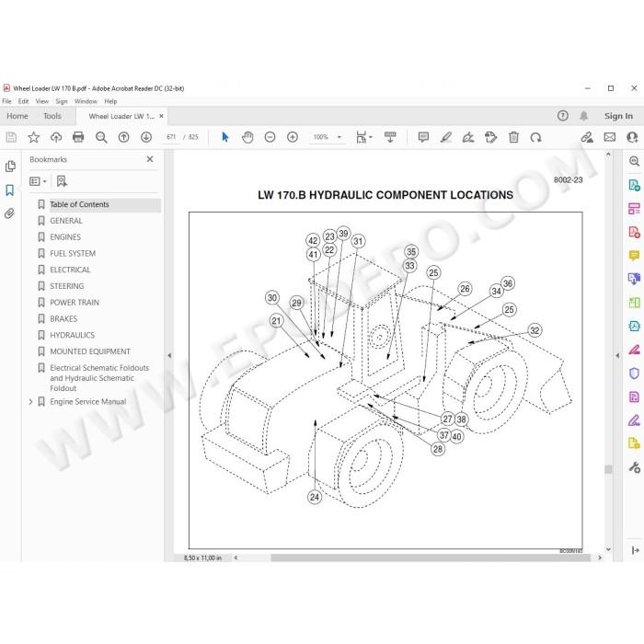Image resolution: width=644 pixels, height=644 pixels.
Task: Open the Fit page options tool
Action: point(364,137)
